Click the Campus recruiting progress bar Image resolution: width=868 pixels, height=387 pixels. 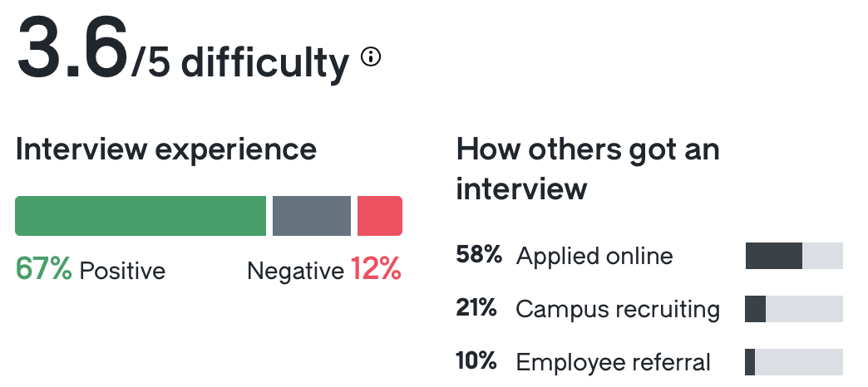tap(794, 309)
